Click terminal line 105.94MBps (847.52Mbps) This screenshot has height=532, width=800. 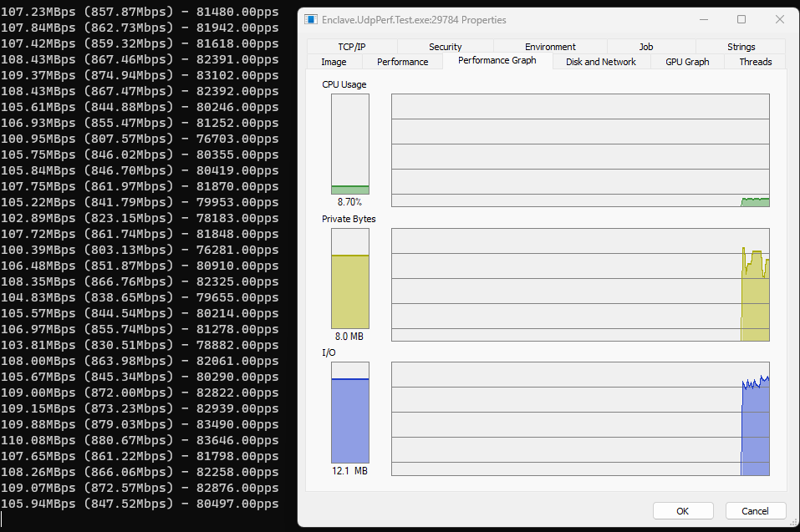(140, 504)
